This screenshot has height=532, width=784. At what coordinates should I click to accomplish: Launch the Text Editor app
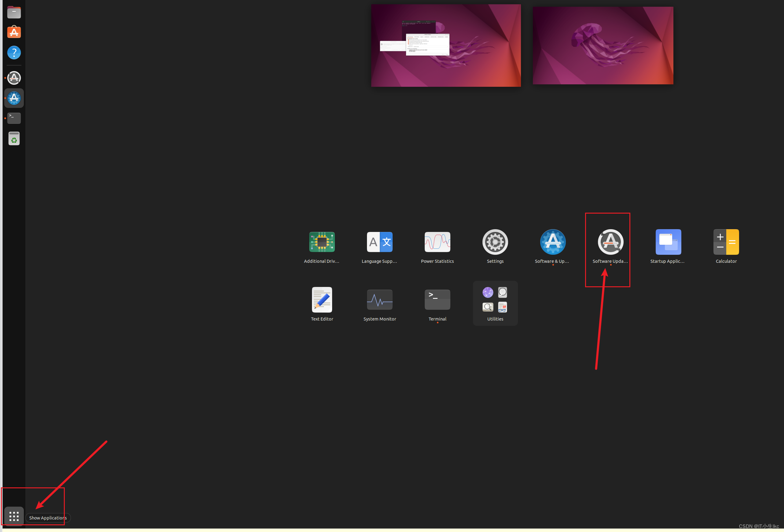pos(322,300)
